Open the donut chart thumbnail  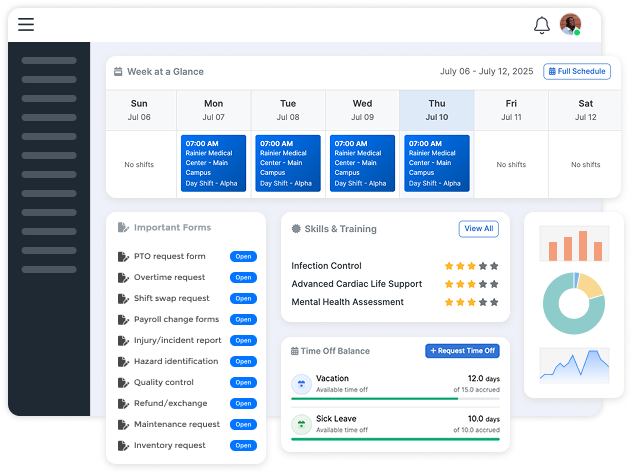[x=574, y=303]
